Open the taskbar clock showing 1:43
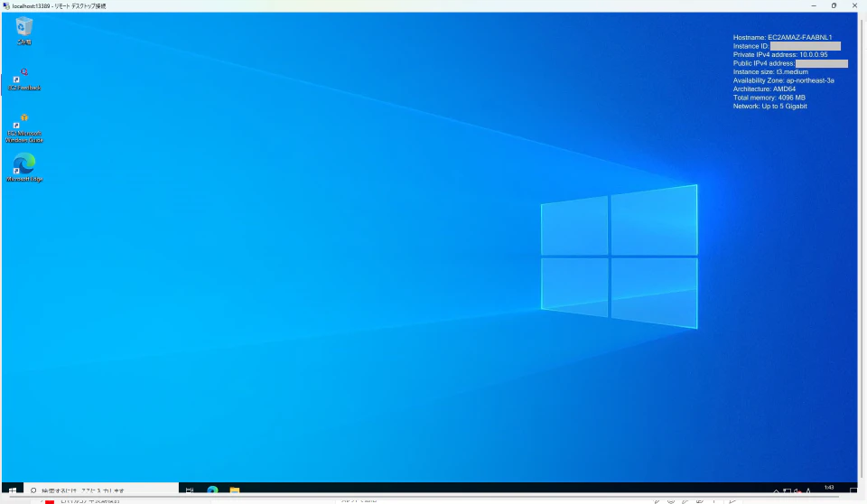The height and width of the screenshot is (504, 867). (829, 489)
